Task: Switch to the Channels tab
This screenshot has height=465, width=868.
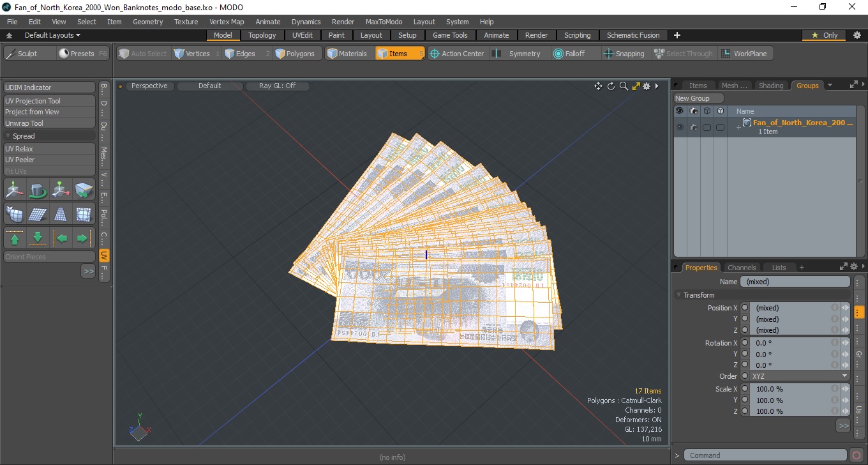Action: [x=742, y=268]
